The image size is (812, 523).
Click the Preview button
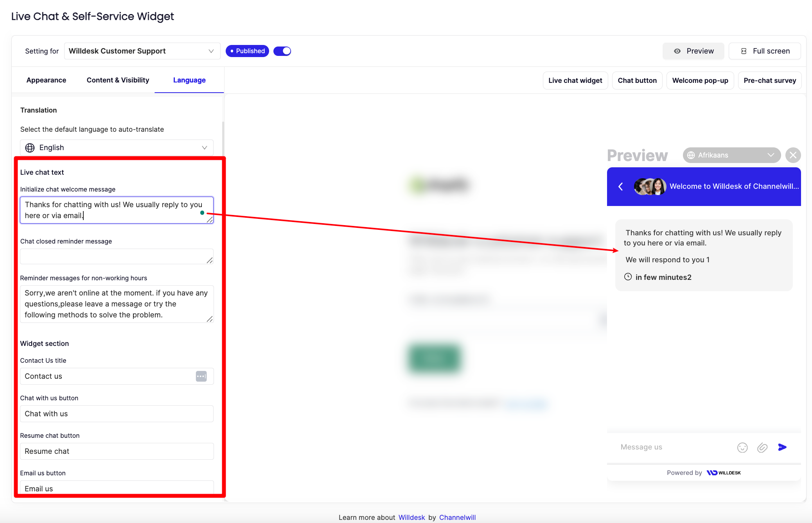(693, 51)
